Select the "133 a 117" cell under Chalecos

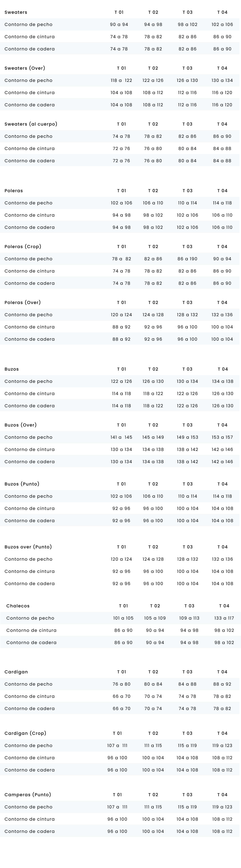224,618
